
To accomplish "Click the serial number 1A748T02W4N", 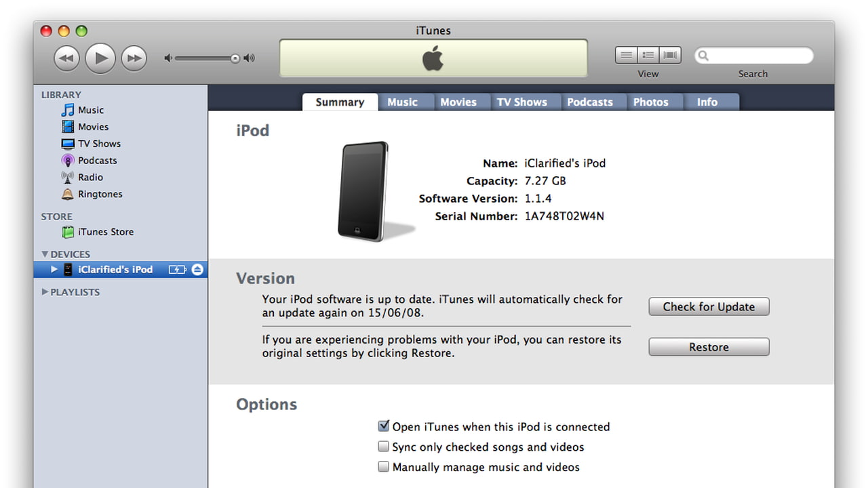I will pos(564,216).
